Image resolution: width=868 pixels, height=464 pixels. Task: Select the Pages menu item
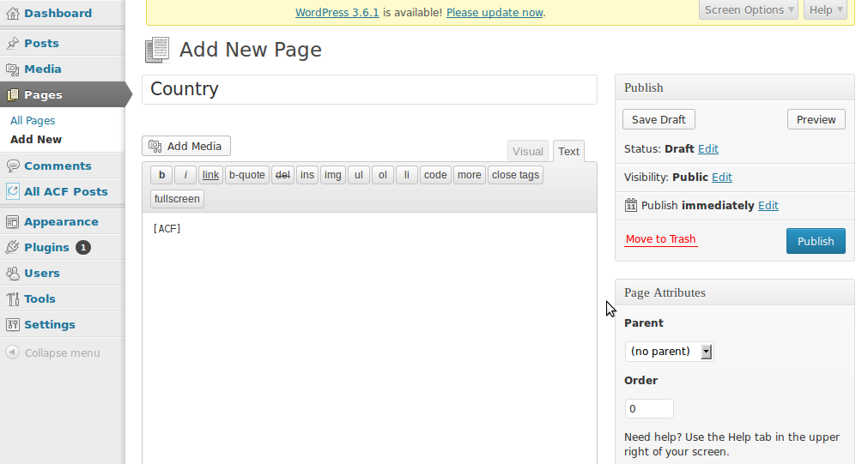click(62, 94)
